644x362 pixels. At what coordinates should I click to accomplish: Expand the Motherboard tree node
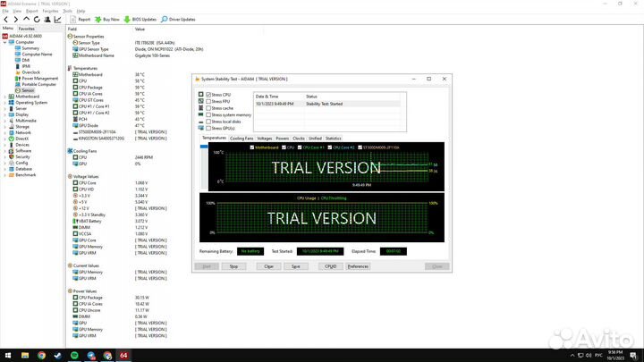(x=4, y=97)
